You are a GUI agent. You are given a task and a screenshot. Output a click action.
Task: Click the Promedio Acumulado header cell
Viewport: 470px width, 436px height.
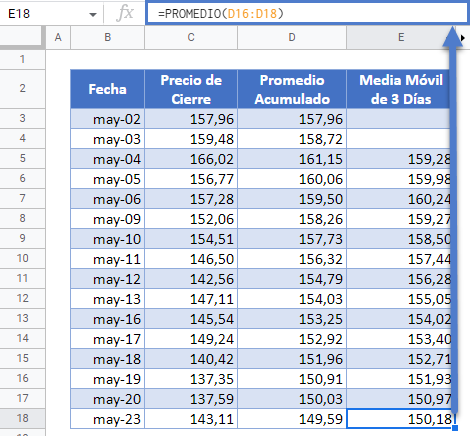click(x=292, y=89)
